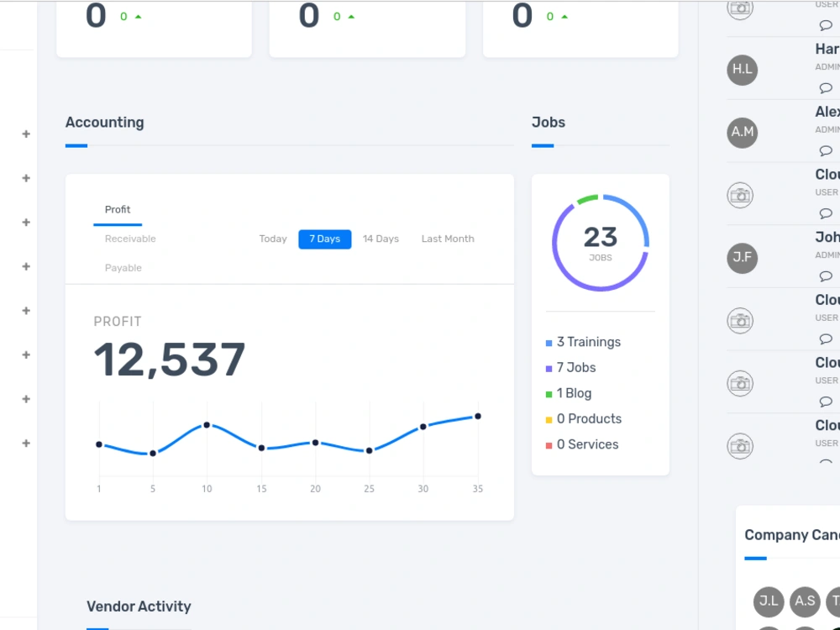
Task: Click the PROFIT label above the value
Action: 118,322
